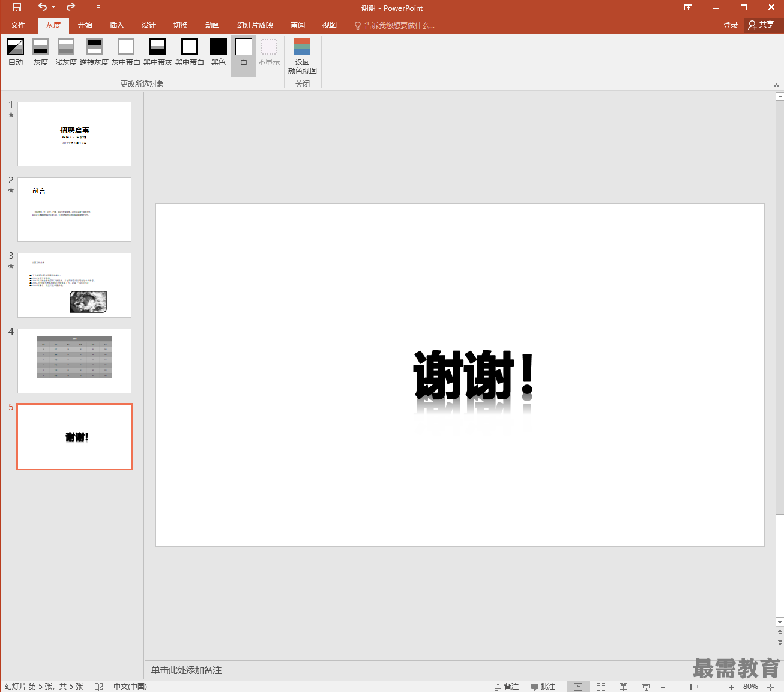Apply the 自动 automatic grayscale setting
The image size is (784, 692).
tap(16, 53)
